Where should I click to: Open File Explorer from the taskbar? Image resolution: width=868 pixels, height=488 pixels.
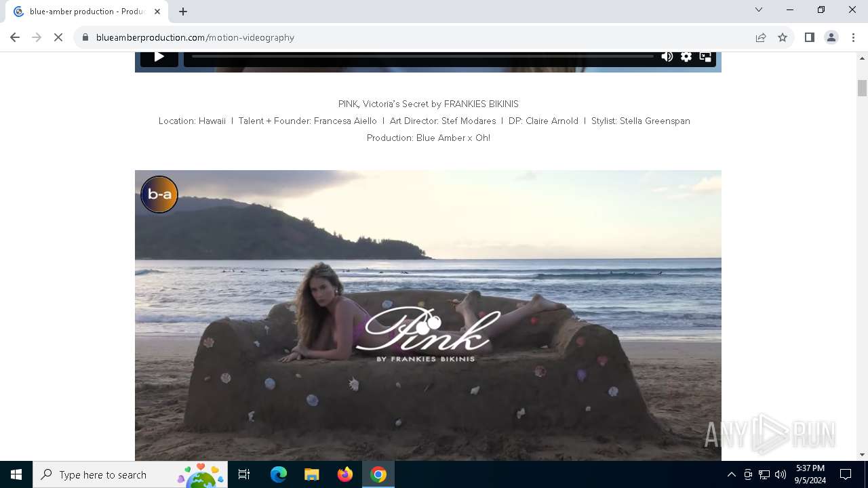coord(312,474)
